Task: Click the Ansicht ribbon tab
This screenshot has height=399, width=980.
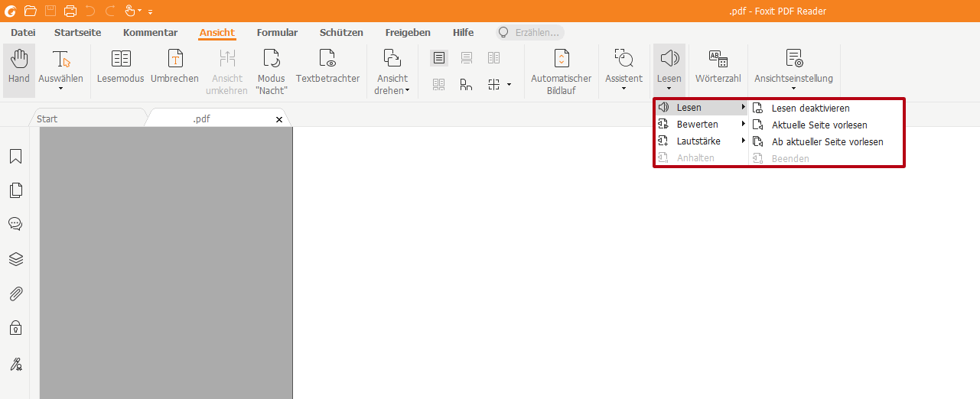Action: pos(217,33)
